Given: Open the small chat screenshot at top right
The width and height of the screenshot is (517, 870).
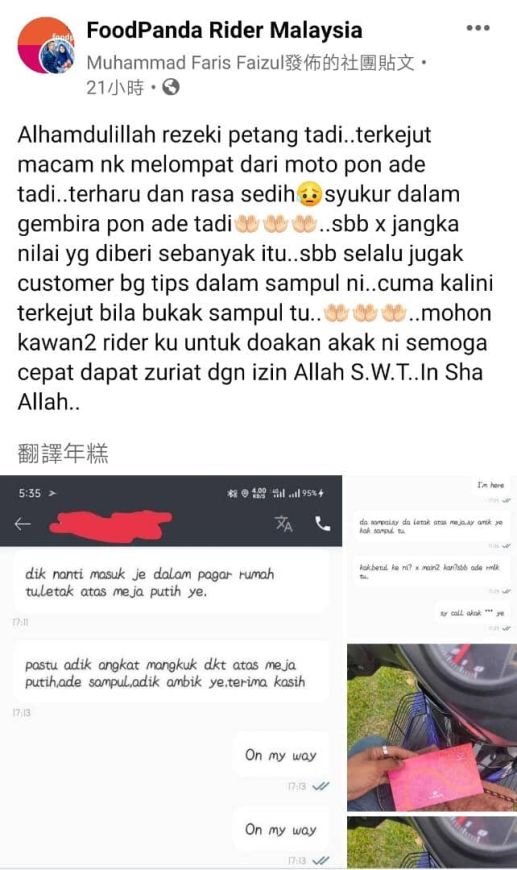Looking at the screenshot, I should (x=432, y=558).
